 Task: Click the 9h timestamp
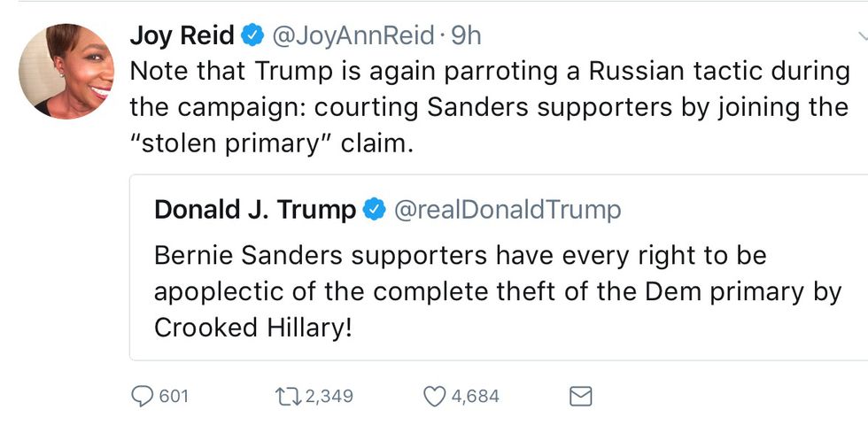tap(465, 36)
